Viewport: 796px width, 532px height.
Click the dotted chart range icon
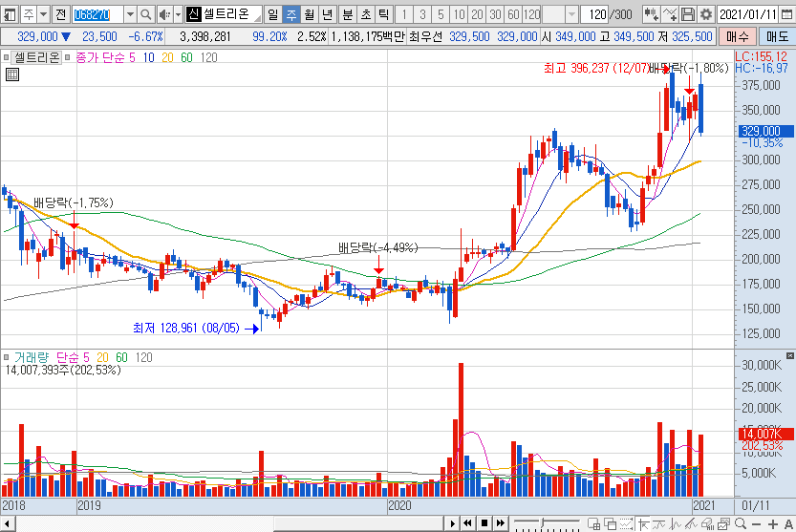tap(626, 523)
